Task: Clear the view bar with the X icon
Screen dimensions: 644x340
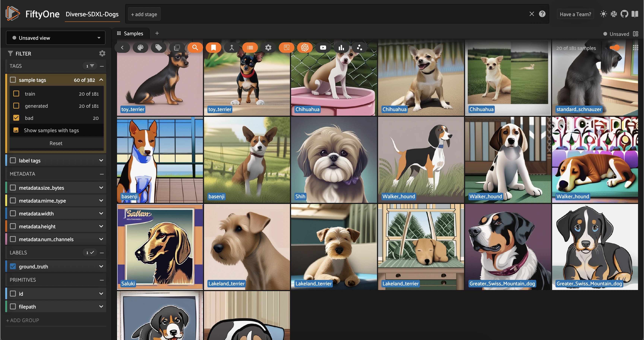Action: tap(532, 14)
